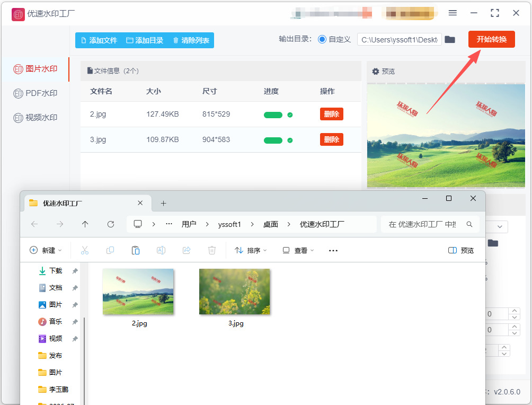
Task: Open the 查看 view dropdown
Action: pyautogui.click(x=298, y=251)
